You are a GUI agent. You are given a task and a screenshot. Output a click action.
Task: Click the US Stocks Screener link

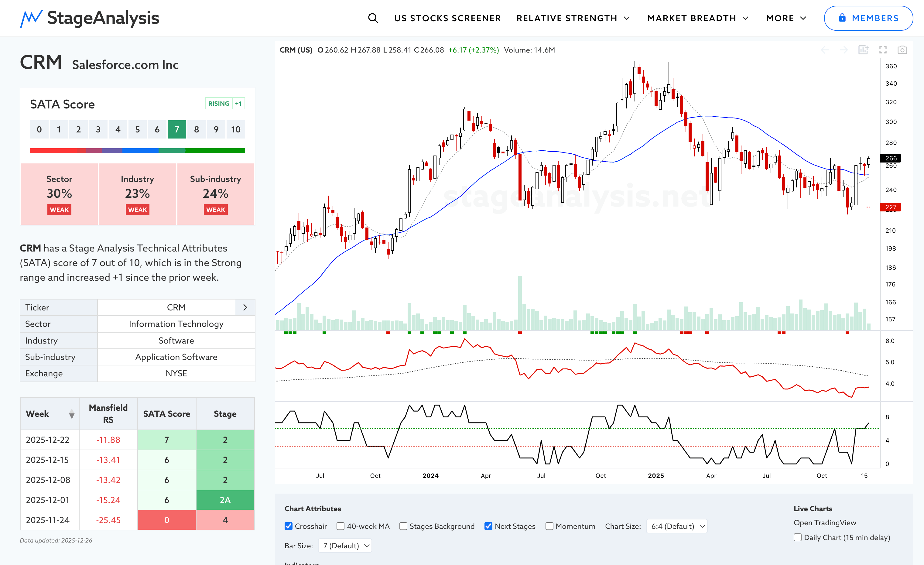click(x=447, y=18)
